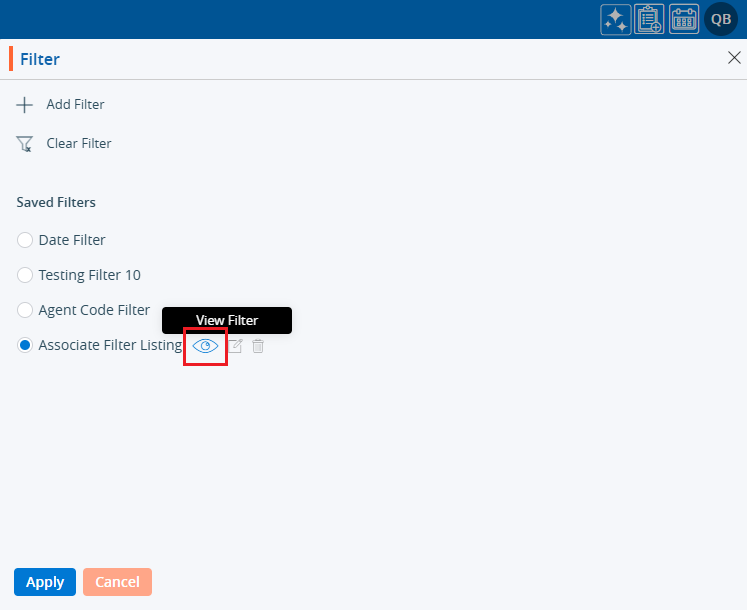
Task: Select the Date Filter radio button
Action: click(25, 240)
